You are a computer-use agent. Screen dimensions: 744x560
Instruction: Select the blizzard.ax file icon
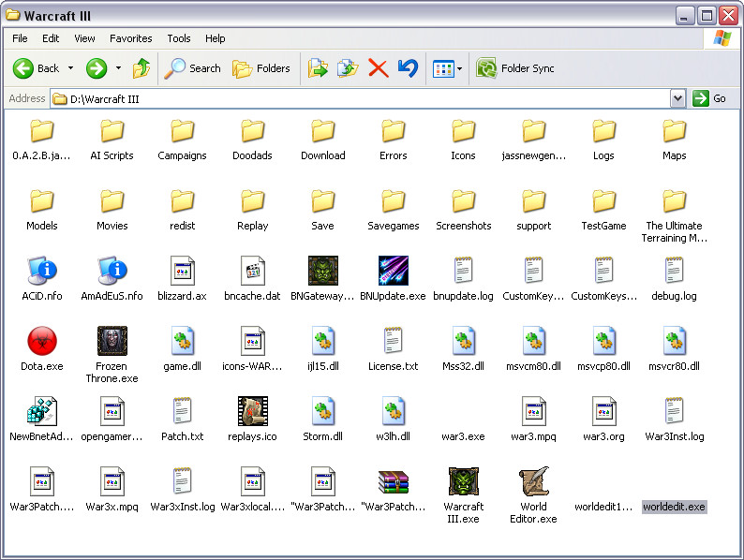coord(182,271)
